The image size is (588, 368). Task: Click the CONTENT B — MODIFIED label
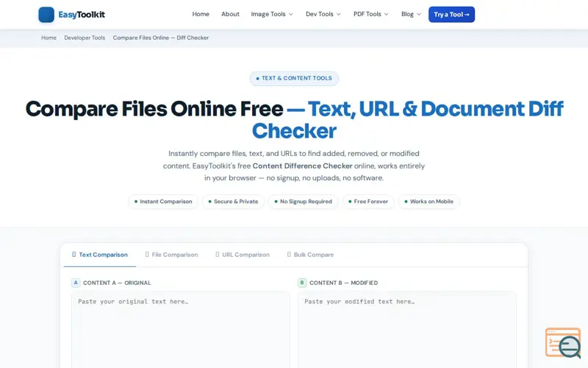click(343, 283)
